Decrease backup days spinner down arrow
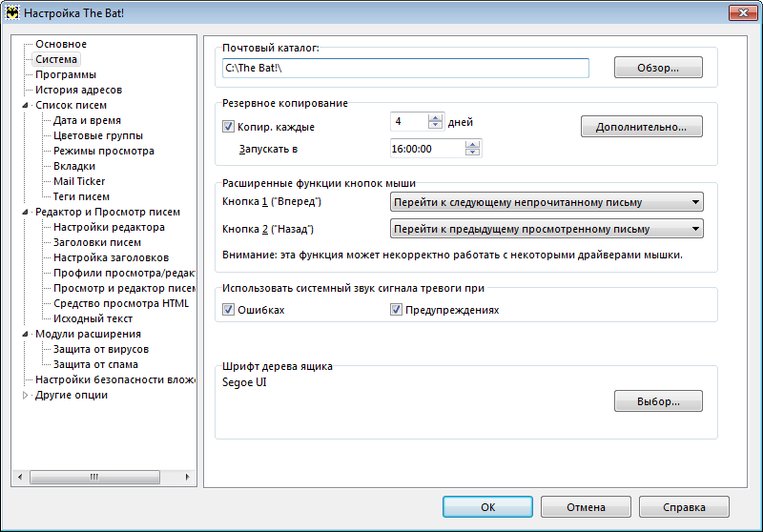The height and width of the screenshot is (532, 763). click(x=436, y=125)
